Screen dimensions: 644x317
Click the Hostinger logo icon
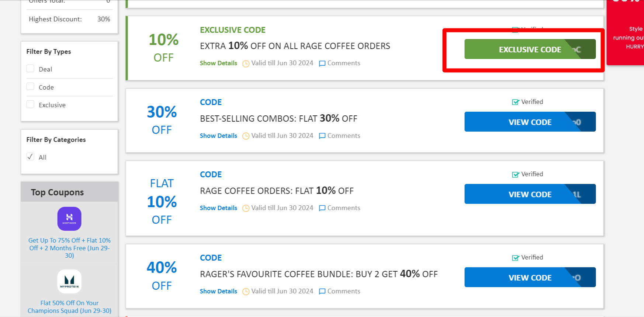pyautogui.click(x=69, y=219)
